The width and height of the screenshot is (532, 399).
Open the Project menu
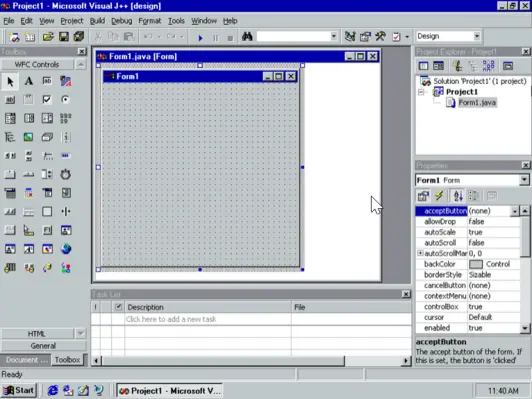(72, 21)
